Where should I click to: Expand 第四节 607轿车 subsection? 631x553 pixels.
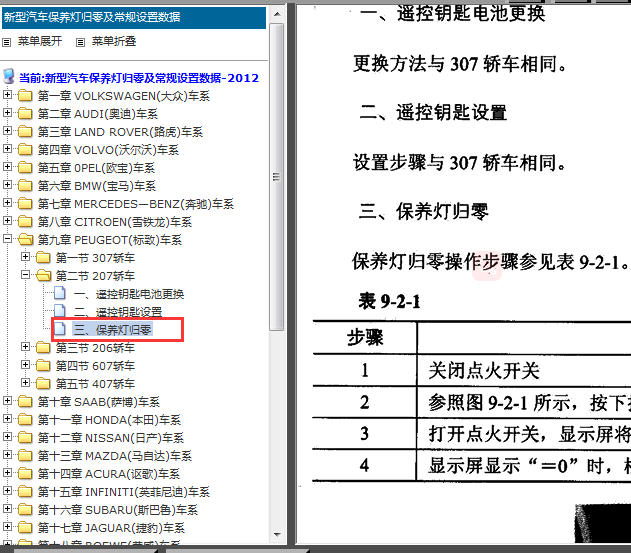click(x=25, y=365)
